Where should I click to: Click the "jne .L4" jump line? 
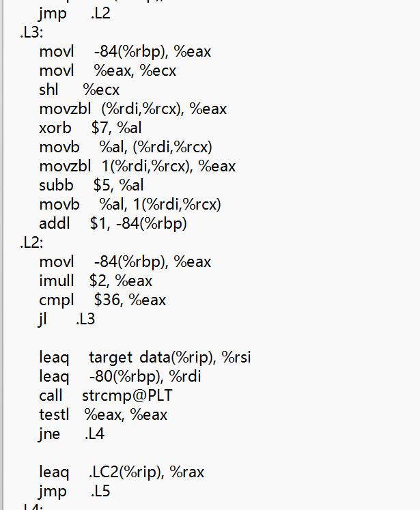72,434
